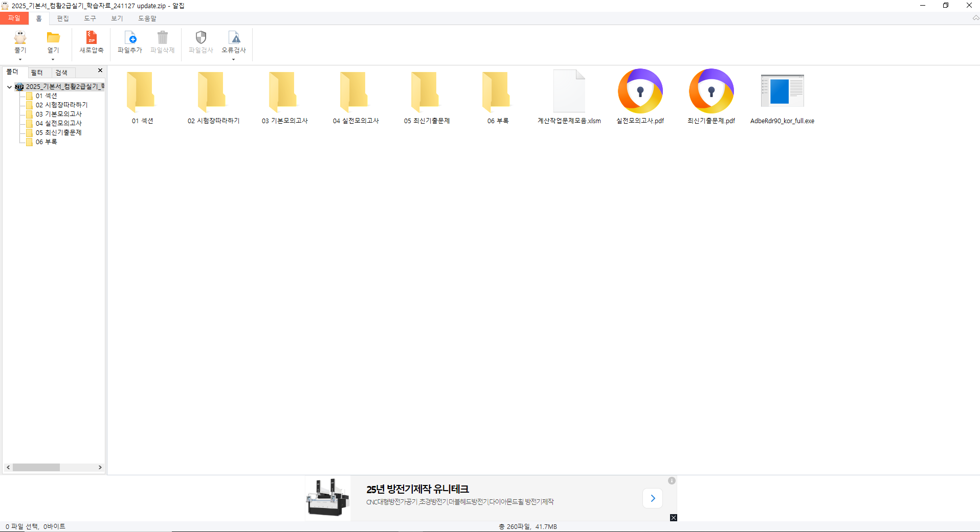Click the folder panel horizontal scrollbar
Viewport: 980px width, 532px height.
[x=36, y=467]
